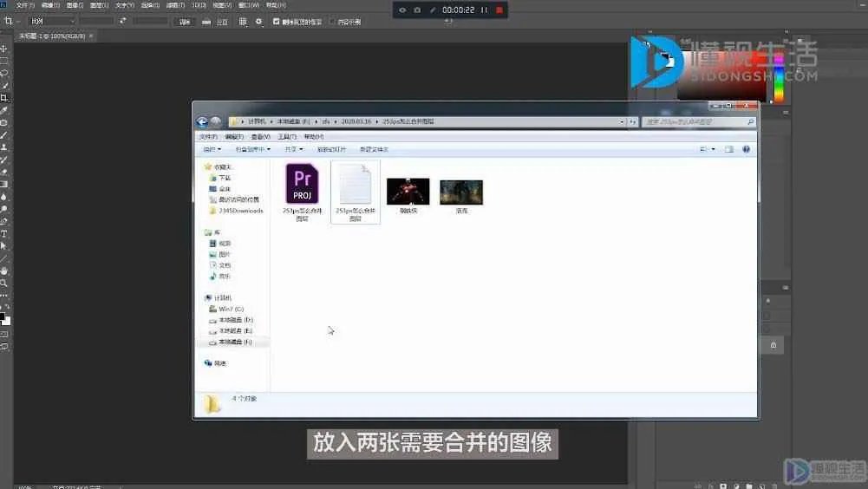Select the Line shape tool
The height and width of the screenshot is (489, 868).
coord(3,258)
